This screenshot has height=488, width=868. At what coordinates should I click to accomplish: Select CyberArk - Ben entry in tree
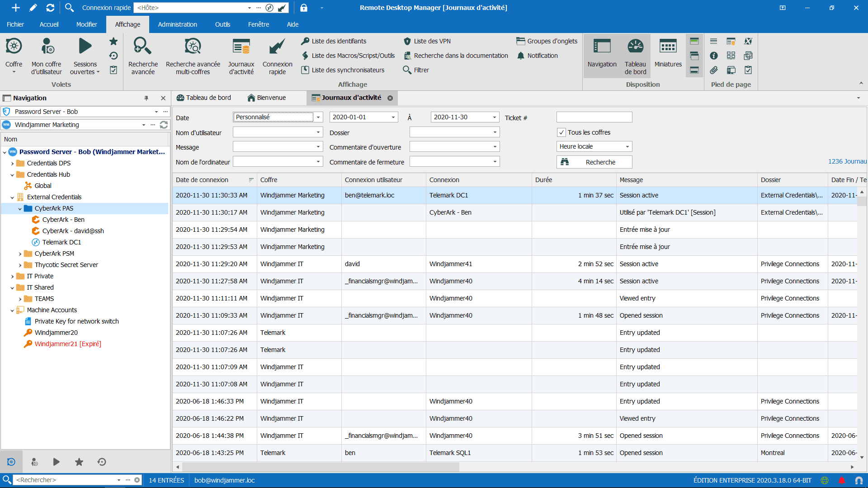63,220
